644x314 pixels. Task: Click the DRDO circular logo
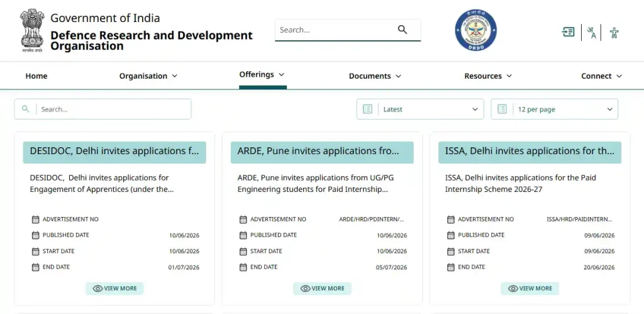475,30
